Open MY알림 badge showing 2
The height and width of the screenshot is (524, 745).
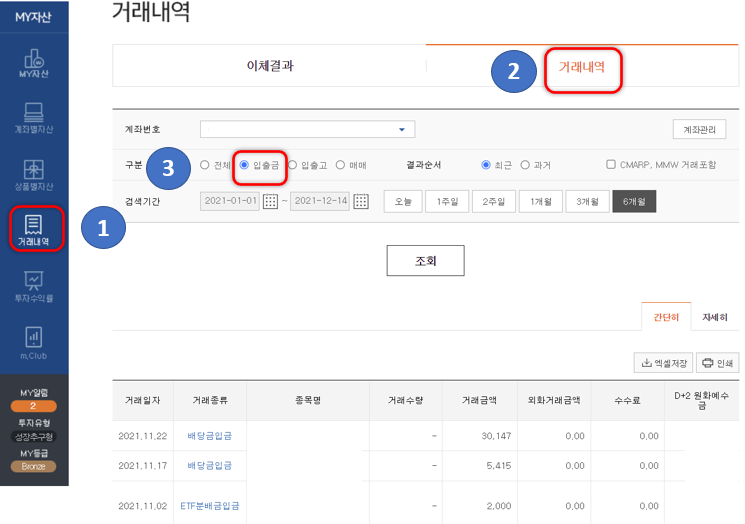tap(33, 406)
